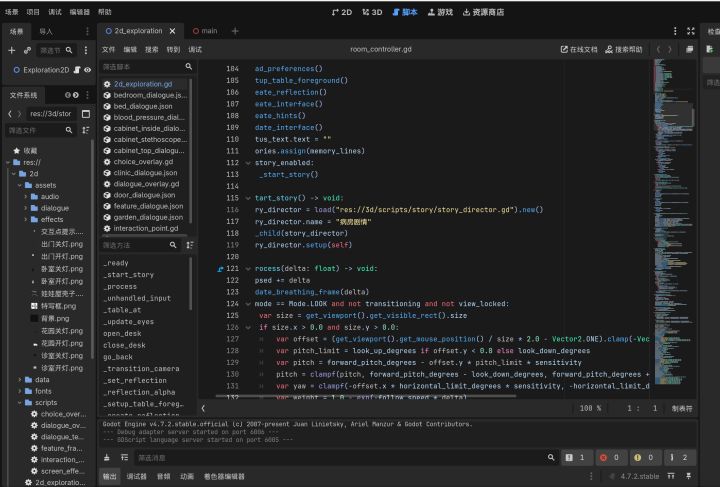Image resolution: width=720 pixels, height=487 pixels.
Task: Expand the data folder
Action: click(x=20, y=380)
